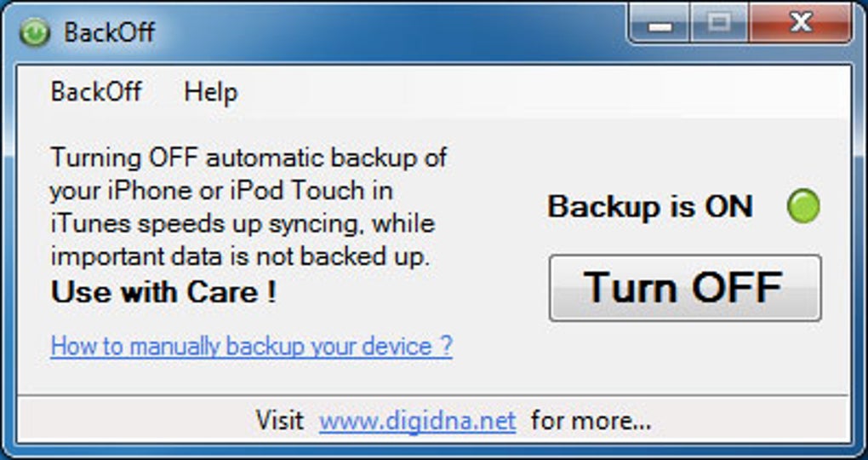Viewport: 868px width, 460px height.
Task: Open the Help menu
Action: [x=210, y=92]
